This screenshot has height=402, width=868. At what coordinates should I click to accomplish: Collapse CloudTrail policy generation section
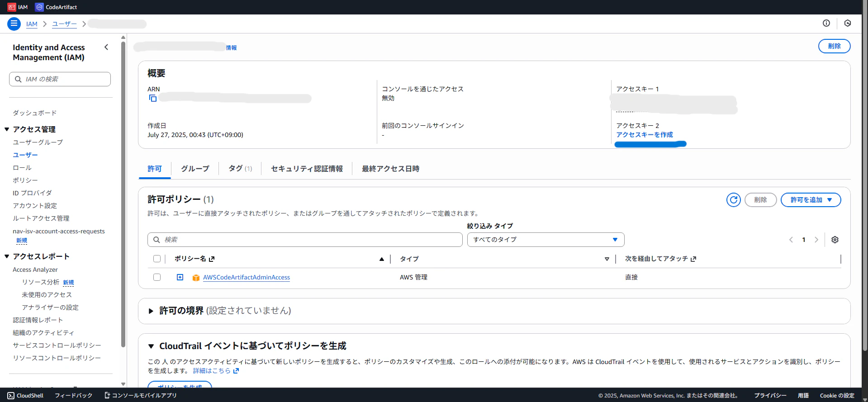151,346
